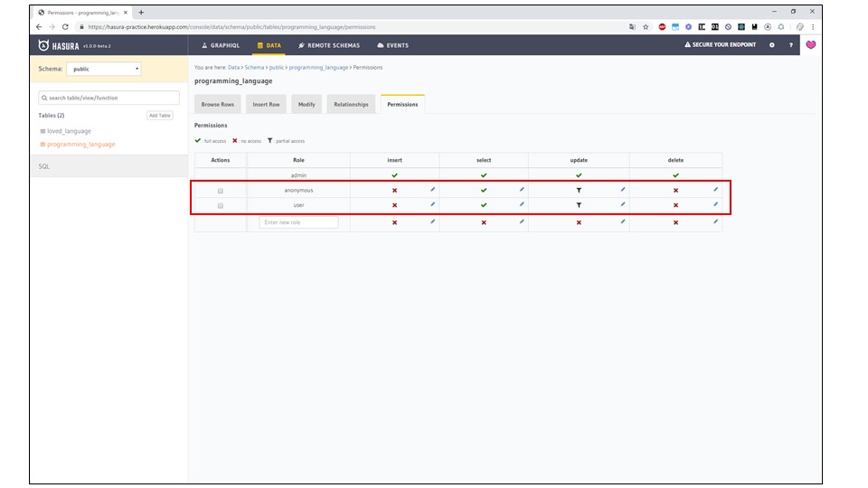Image resolution: width=868 pixels, height=488 pixels.
Task: Edit user role select permission pencil
Action: pyautogui.click(x=522, y=204)
